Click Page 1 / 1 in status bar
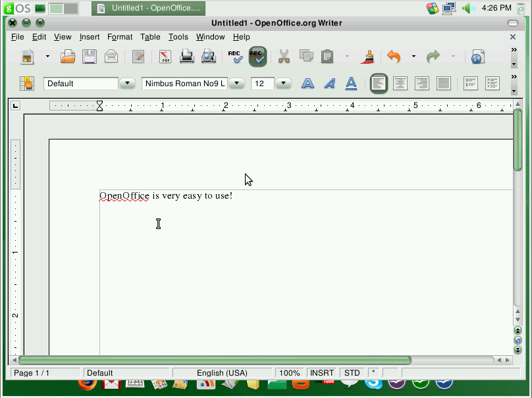 (x=45, y=373)
